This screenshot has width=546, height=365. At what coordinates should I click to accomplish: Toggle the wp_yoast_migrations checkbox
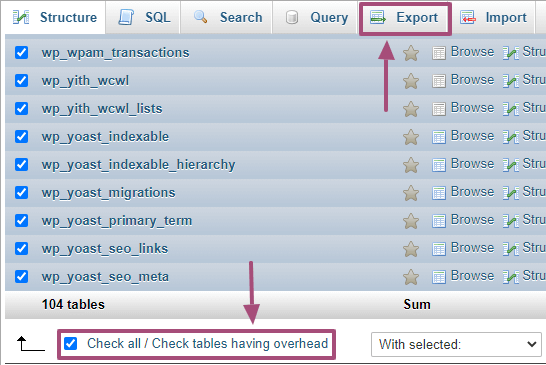(x=22, y=192)
